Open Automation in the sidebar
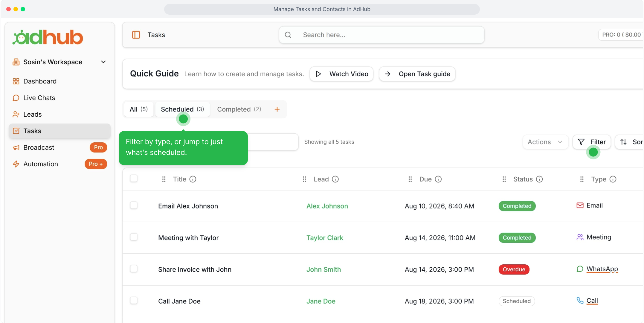 coord(59,164)
